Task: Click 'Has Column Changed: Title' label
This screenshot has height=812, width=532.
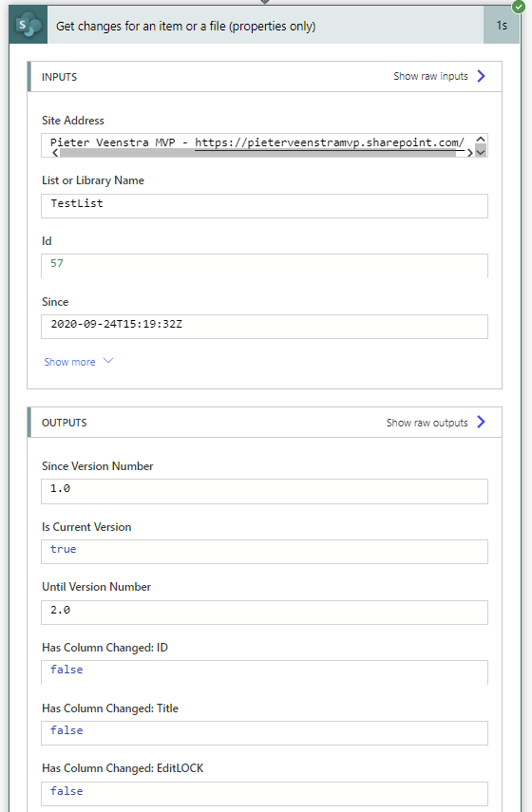Action: coord(110,708)
